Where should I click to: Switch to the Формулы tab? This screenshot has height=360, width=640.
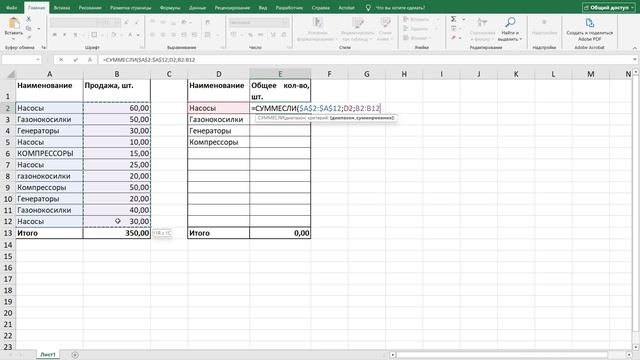point(170,8)
